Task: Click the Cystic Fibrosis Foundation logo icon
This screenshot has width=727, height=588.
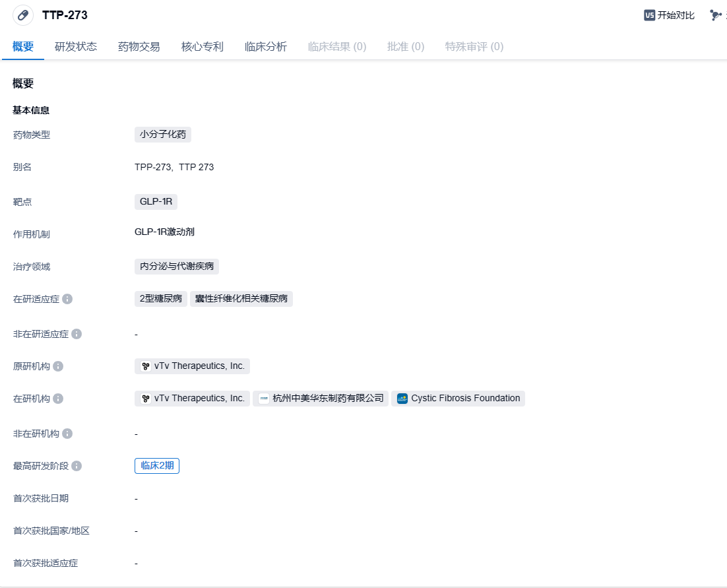Action: (x=402, y=399)
